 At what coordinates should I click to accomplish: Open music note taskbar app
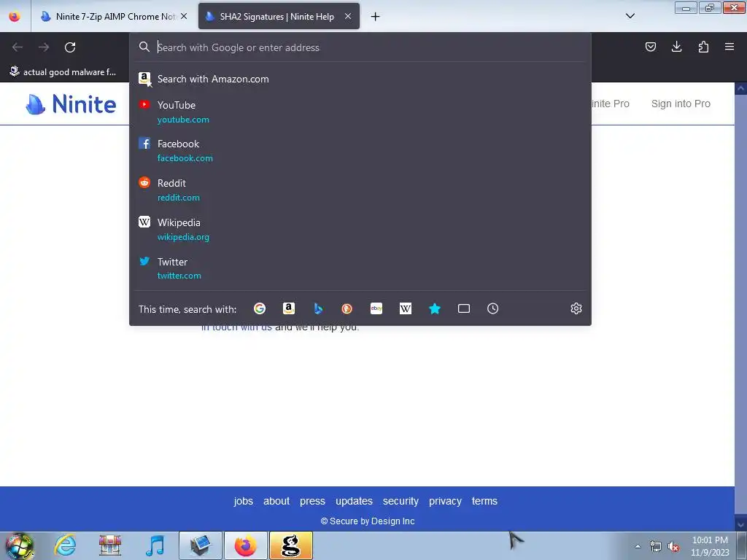click(x=155, y=545)
